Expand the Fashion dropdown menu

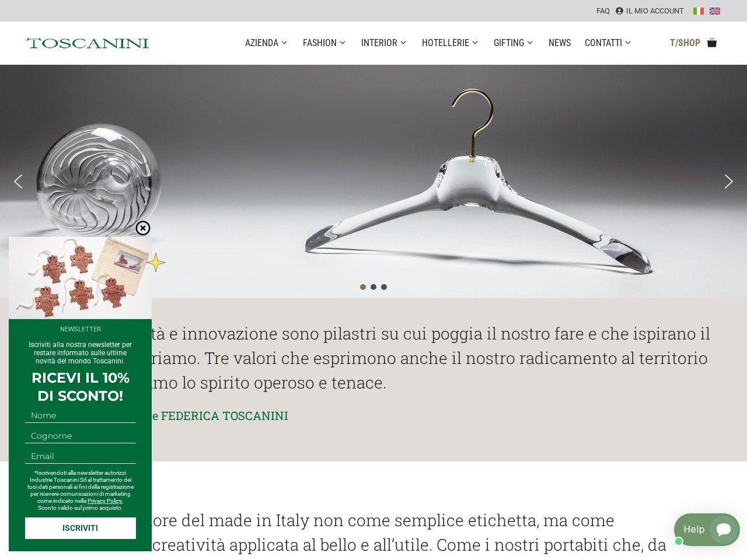324,43
